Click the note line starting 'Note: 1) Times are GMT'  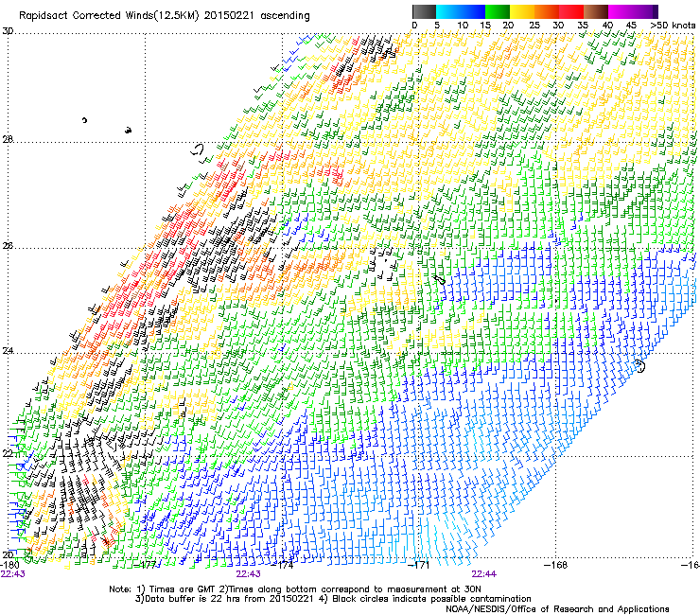point(295,589)
